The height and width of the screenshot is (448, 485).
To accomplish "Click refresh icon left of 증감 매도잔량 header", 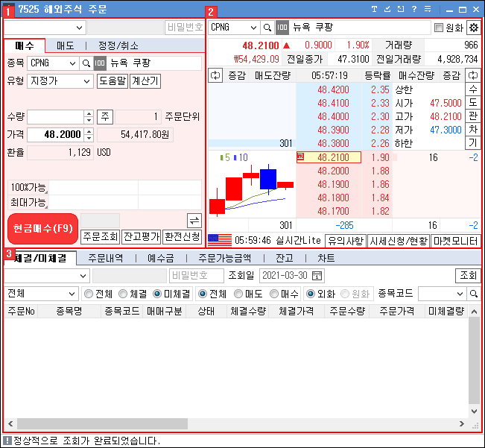I will (215, 75).
